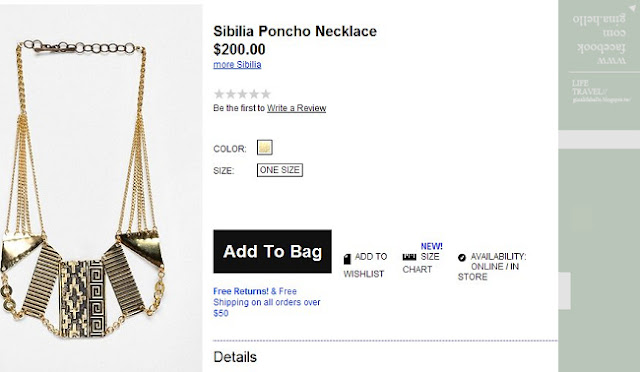Click the necklace product image
The image size is (640, 372).
(101, 188)
